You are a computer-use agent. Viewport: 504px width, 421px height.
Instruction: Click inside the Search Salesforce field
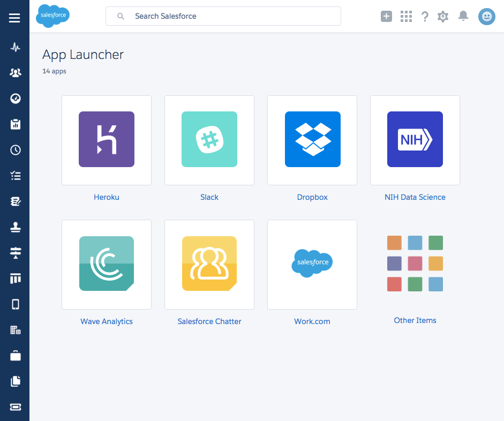223,16
